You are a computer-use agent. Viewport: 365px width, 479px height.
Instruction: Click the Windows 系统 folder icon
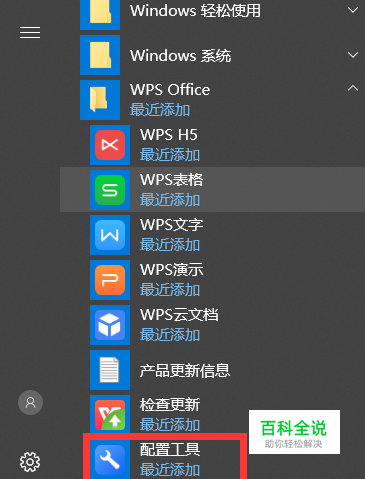click(100, 55)
